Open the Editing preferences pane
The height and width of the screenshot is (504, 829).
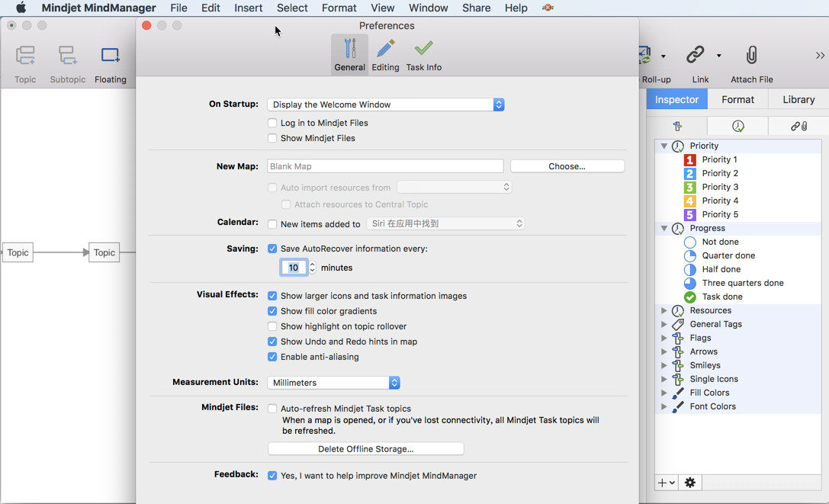click(x=385, y=54)
